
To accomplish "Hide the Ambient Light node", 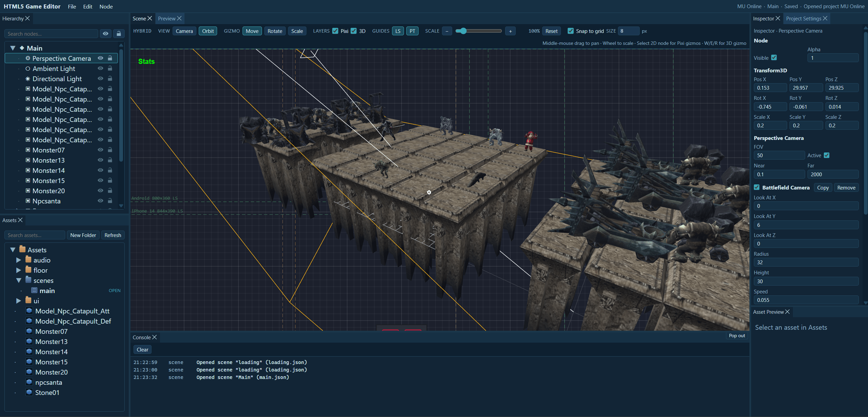I will (x=101, y=68).
